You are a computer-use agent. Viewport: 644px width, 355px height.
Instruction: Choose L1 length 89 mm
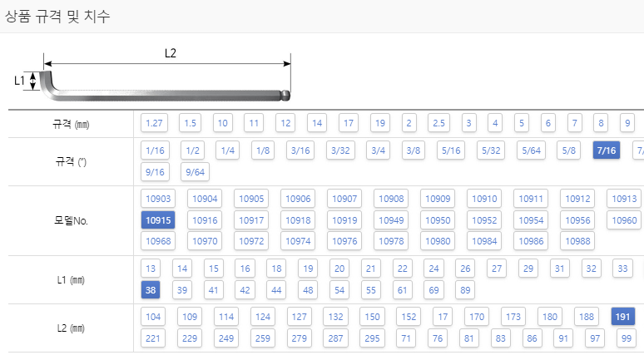465,290
